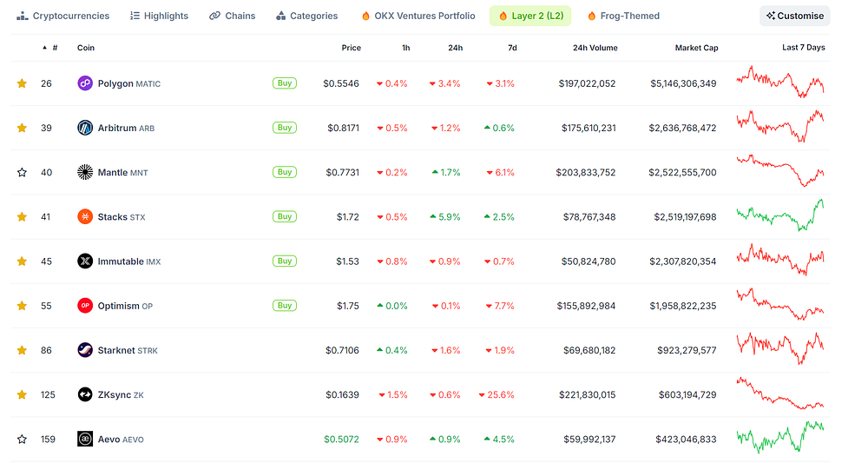Open the Highlights tab

coord(160,16)
